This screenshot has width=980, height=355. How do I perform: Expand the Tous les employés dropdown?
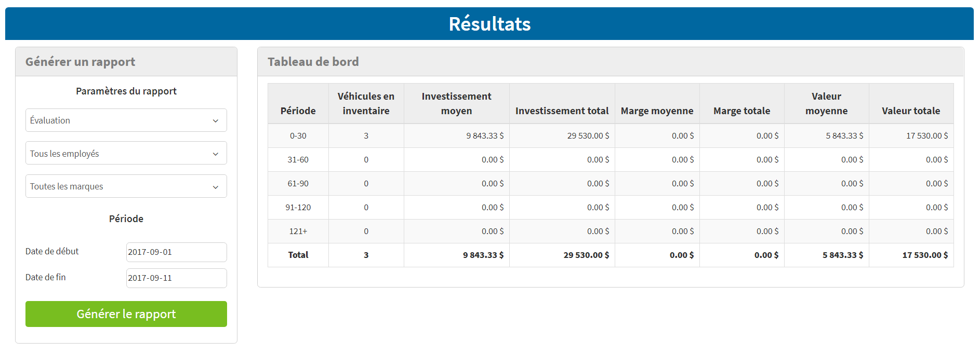(x=126, y=154)
